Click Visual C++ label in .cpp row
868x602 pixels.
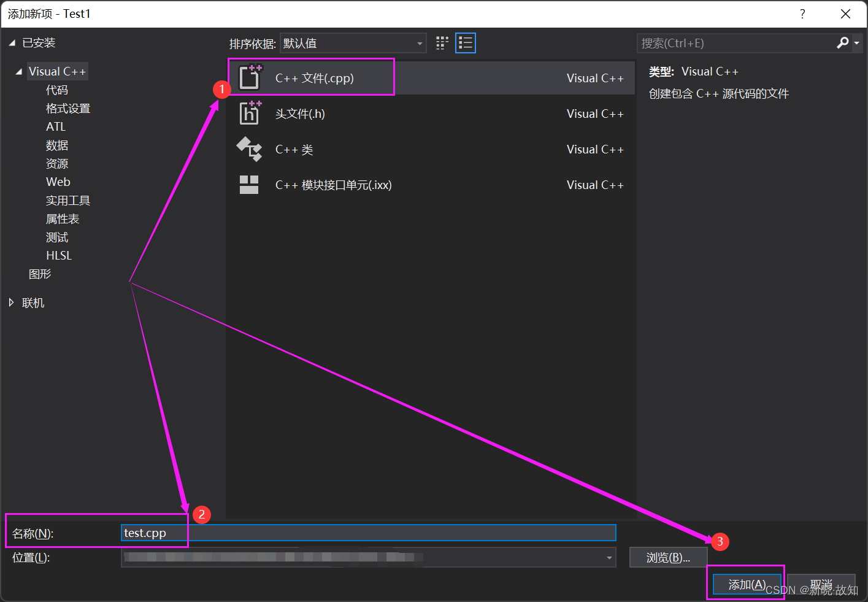pos(595,78)
